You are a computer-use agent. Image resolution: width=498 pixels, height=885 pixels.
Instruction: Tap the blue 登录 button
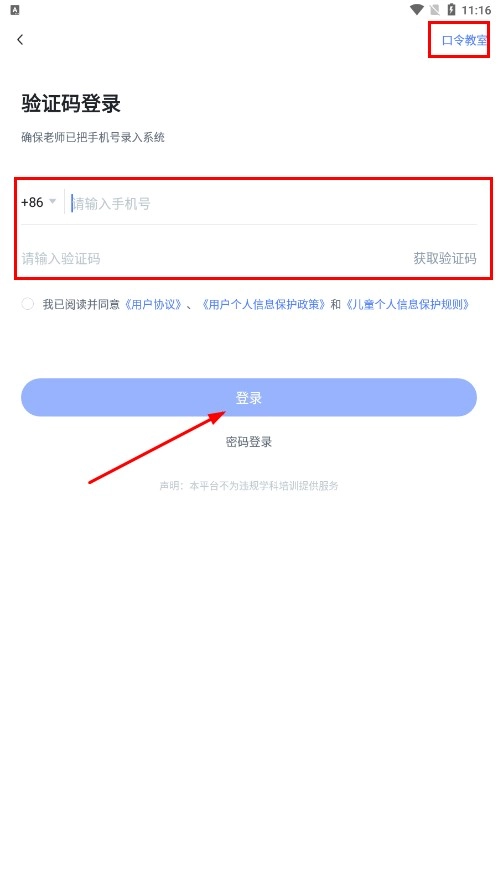249,397
